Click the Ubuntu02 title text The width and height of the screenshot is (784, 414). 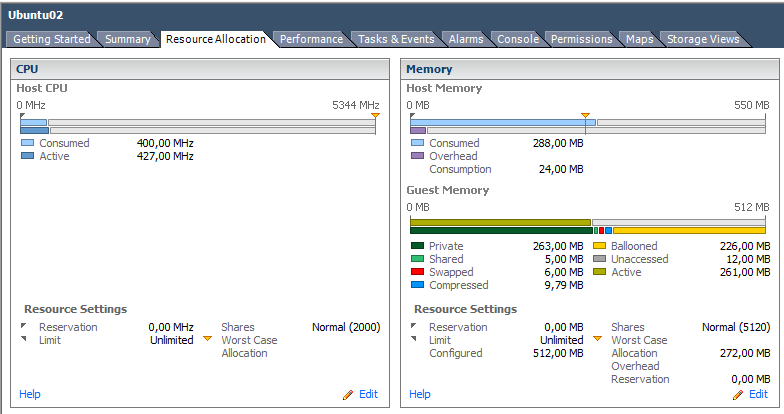36,15
